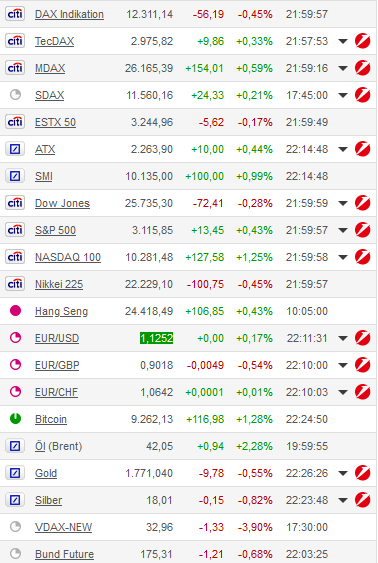Open the dropdown arrow in EUR/USD row
This screenshot has width=378, height=563.
click(343, 338)
